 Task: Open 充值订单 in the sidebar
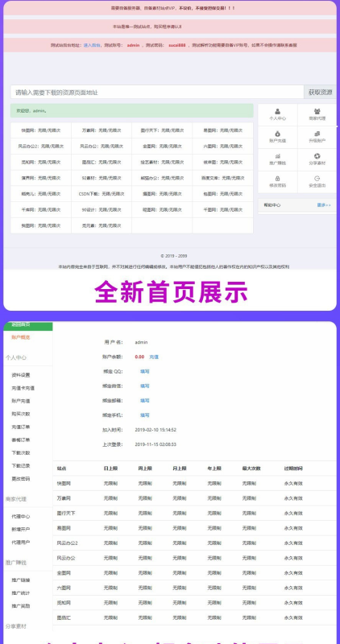(21, 427)
